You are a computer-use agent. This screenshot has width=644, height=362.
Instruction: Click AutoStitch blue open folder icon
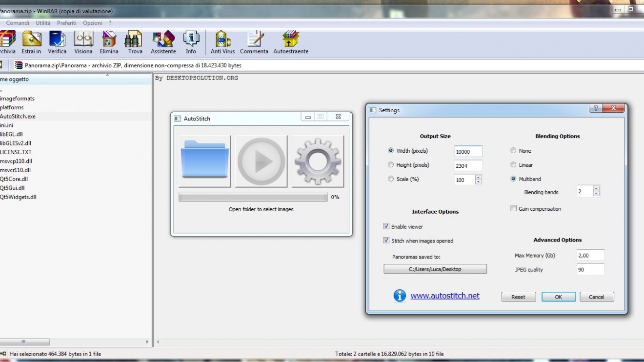(204, 161)
